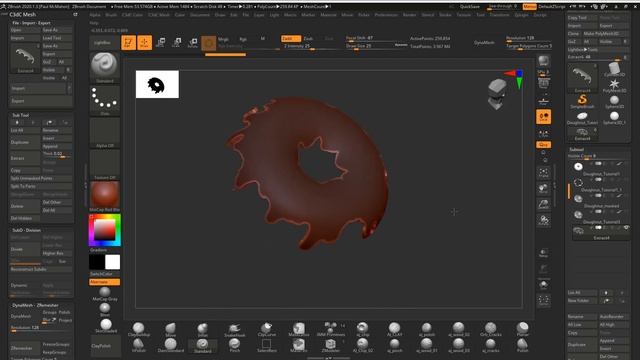Open the MatCap Red Wax material picker
Image resolution: width=640 pixels, height=360 pixels.
tap(104, 196)
